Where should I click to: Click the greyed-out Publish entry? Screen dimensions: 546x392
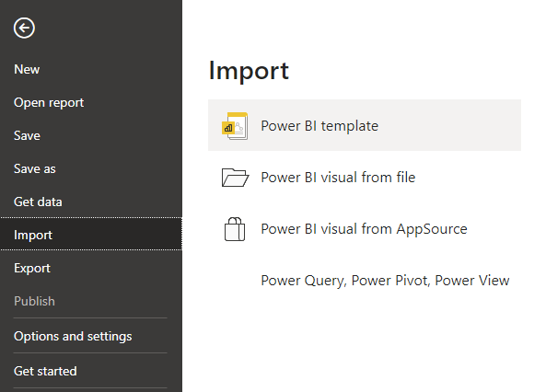point(34,301)
